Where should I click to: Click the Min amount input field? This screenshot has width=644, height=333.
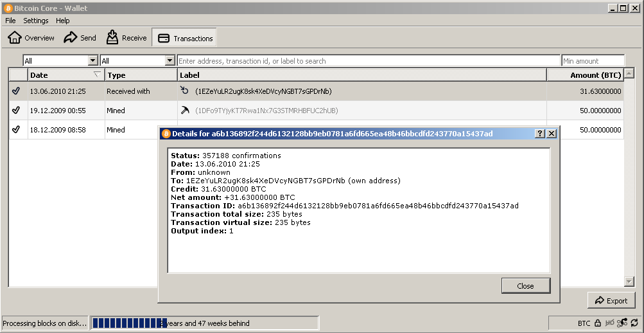click(x=593, y=61)
